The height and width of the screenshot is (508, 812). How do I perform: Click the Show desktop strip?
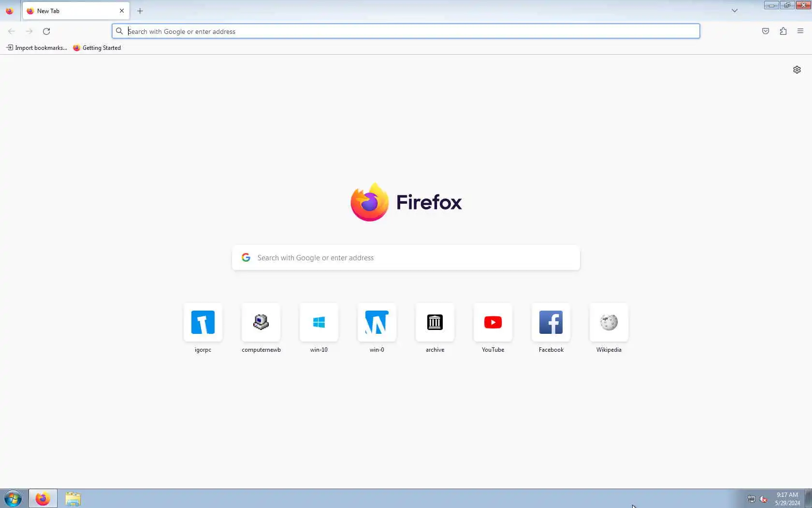pyautogui.click(x=808, y=498)
